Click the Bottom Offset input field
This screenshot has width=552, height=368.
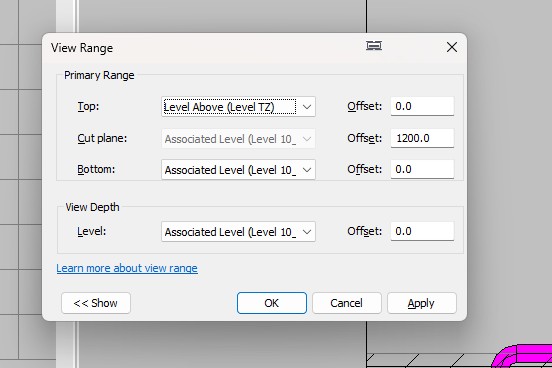422,169
